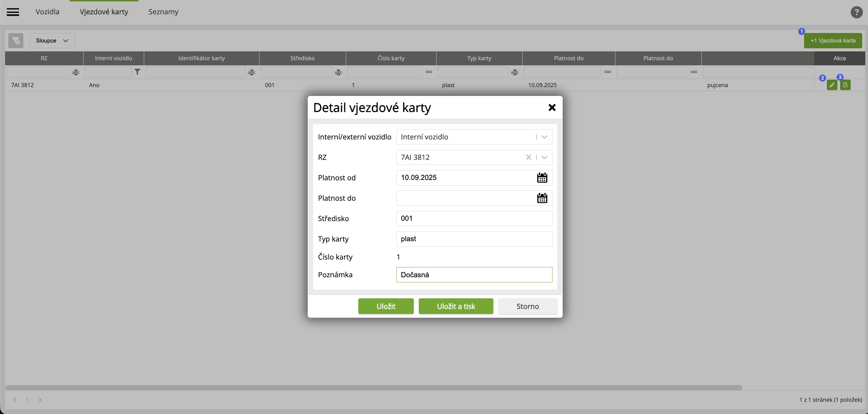Click the clear filters funnel icon
The image size is (868, 414).
(16, 40)
